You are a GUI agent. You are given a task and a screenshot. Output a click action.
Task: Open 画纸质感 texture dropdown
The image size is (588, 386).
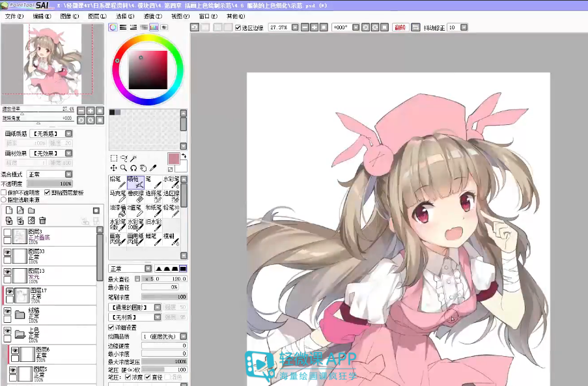point(68,134)
